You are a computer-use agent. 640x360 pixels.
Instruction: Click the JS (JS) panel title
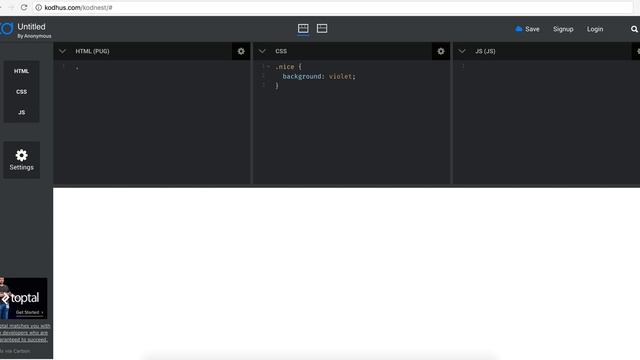(485, 51)
